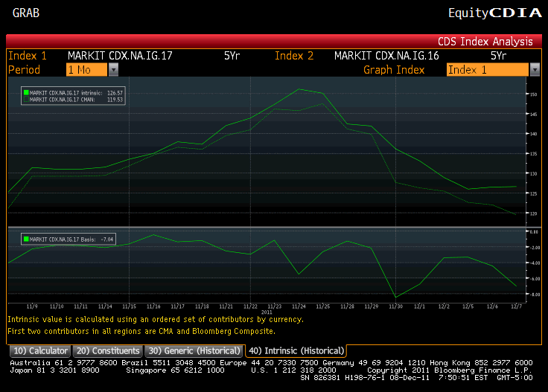Click the CMAN series legend marker
The height and width of the screenshot is (392, 548).
coord(26,98)
